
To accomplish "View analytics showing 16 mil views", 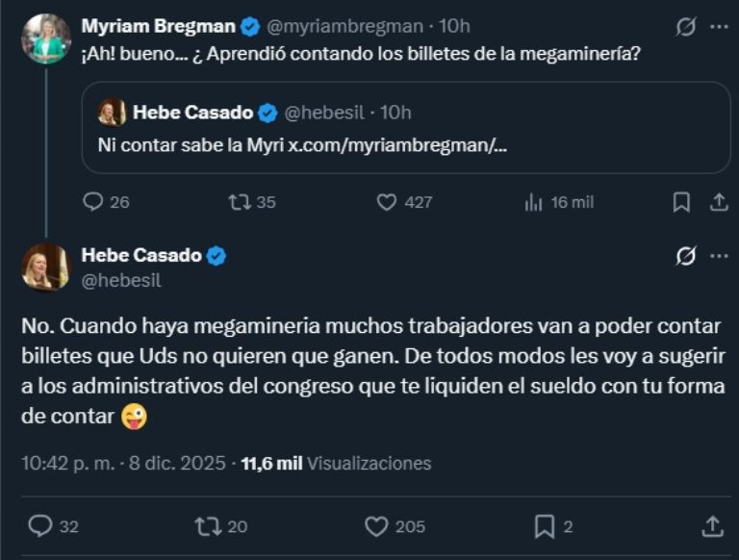I will pos(534,202).
